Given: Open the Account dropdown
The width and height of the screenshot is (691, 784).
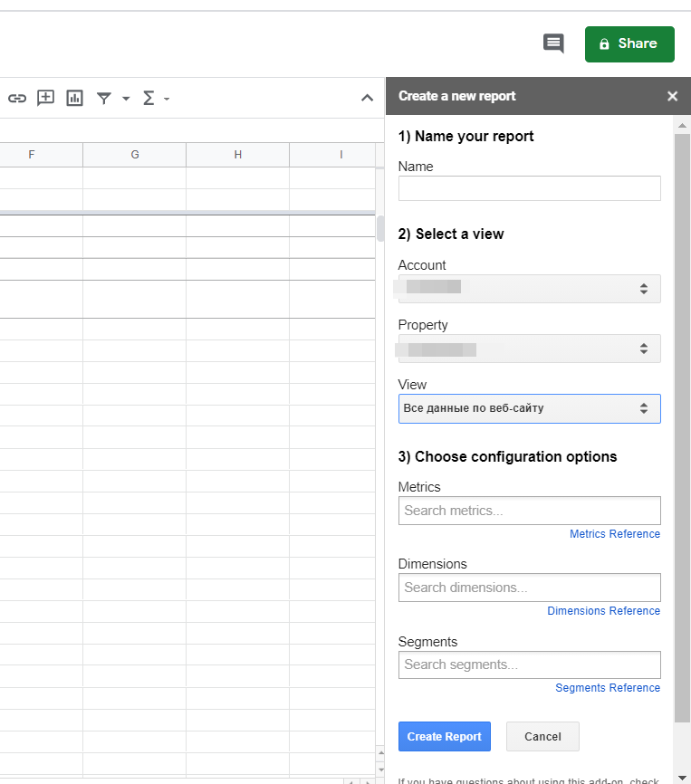Looking at the screenshot, I should 530,289.
